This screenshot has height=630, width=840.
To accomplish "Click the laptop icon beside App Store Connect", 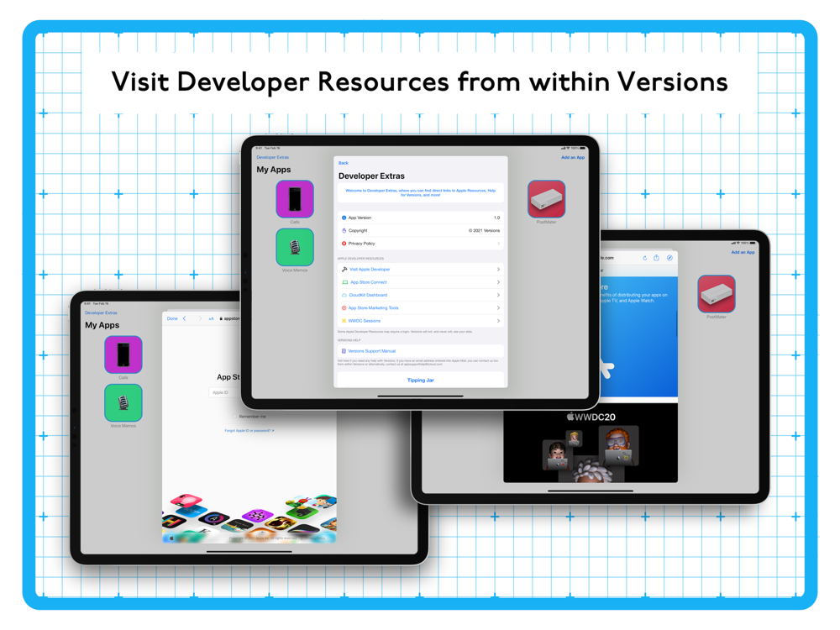I will 345,282.
